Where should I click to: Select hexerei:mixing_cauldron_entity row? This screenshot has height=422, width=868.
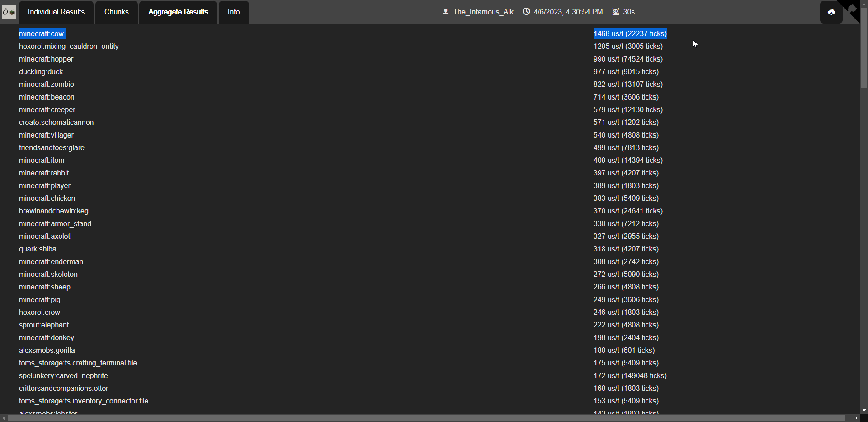click(x=69, y=47)
